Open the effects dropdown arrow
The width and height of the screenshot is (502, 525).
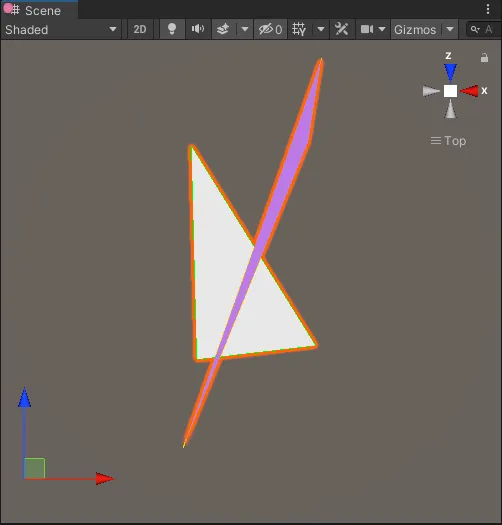click(x=245, y=29)
